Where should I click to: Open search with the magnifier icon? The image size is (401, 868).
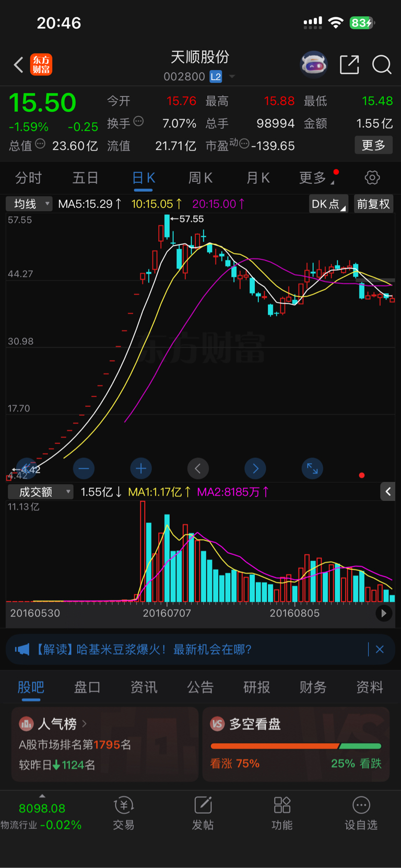click(x=382, y=65)
